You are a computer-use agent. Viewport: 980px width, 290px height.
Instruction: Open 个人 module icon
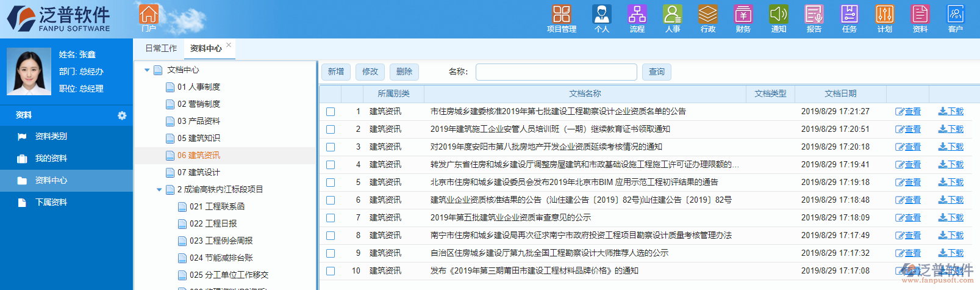pos(602,18)
